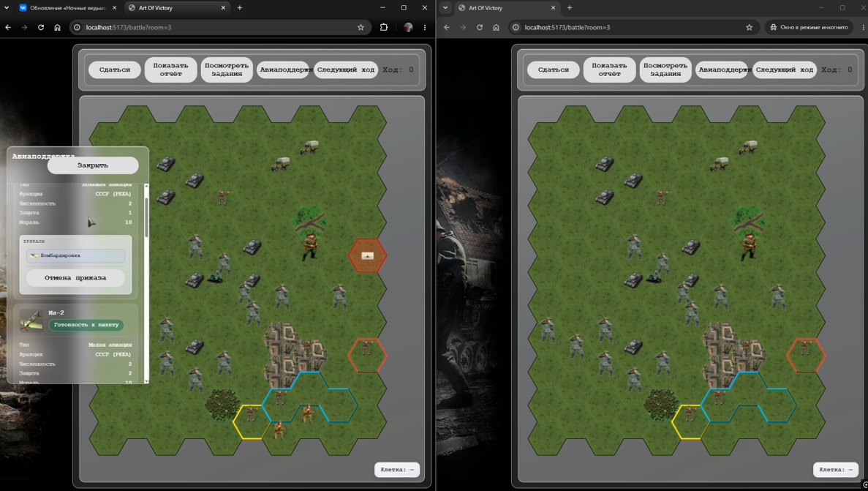
Task: Close the Авиаподдержка panel with Закрыть
Action: coord(92,165)
